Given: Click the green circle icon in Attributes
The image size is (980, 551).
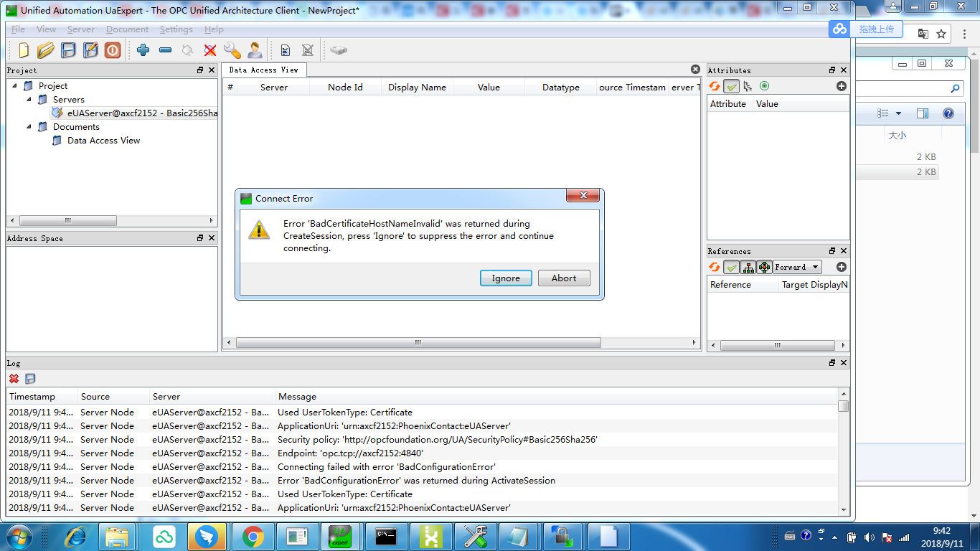Looking at the screenshot, I should point(764,86).
